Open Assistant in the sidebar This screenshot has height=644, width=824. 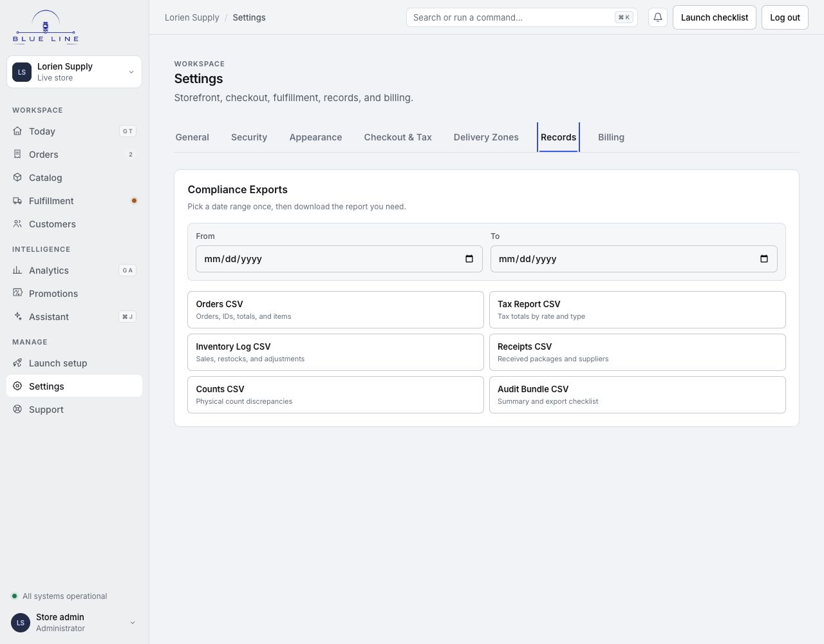click(74, 316)
